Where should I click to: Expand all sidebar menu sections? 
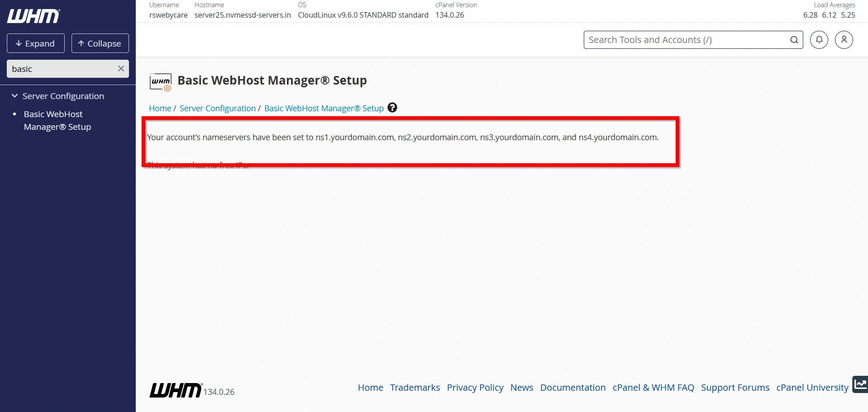36,43
